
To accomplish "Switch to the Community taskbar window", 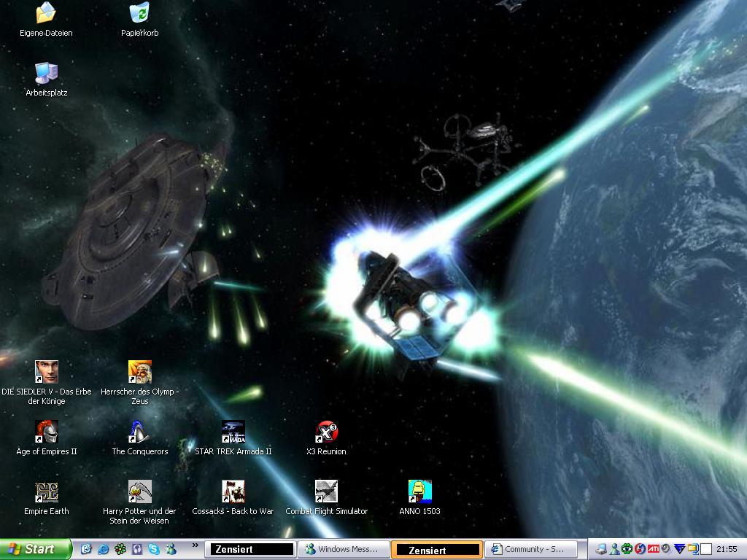I will coord(530,549).
